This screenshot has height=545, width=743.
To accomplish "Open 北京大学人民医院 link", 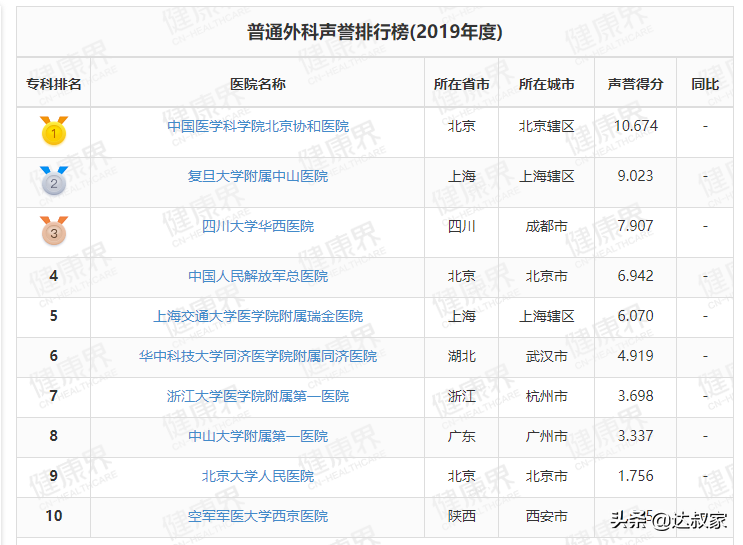I will (x=258, y=476).
